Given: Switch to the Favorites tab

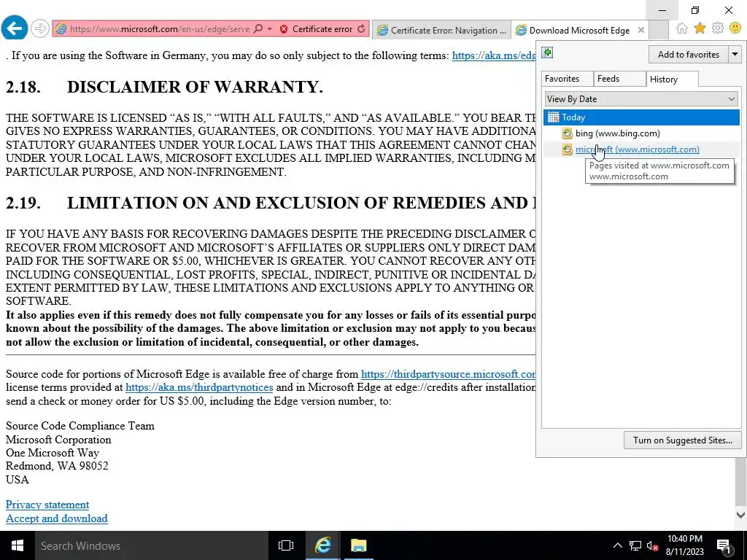Looking at the screenshot, I should [x=566, y=79].
